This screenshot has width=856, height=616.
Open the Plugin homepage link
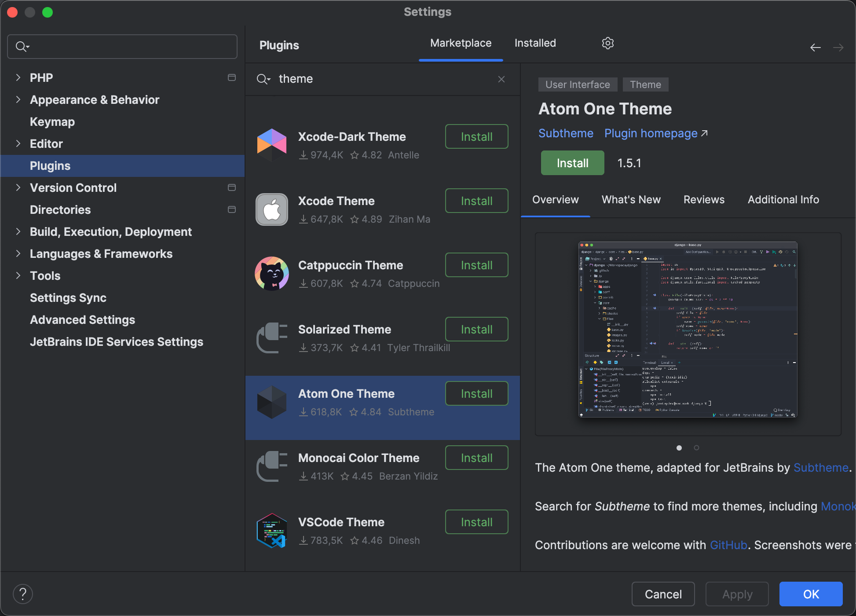coord(651,133)
